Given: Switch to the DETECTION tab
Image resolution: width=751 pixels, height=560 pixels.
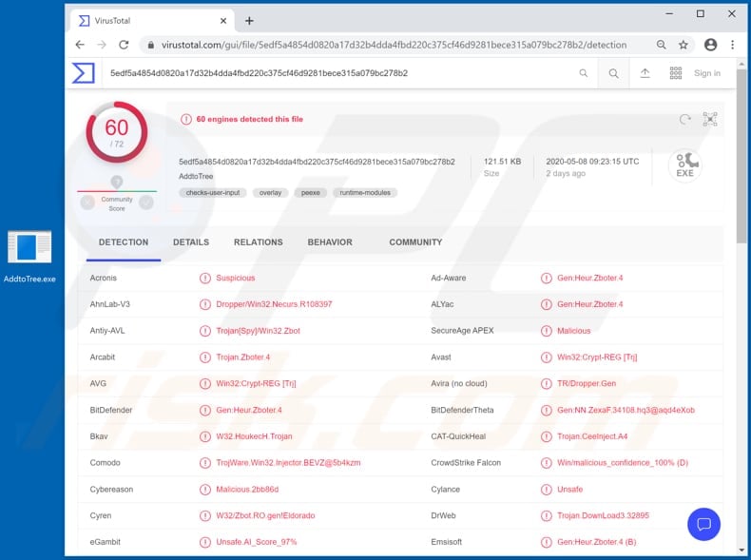Looking at the screenshot, I should (x=124, y=242).
